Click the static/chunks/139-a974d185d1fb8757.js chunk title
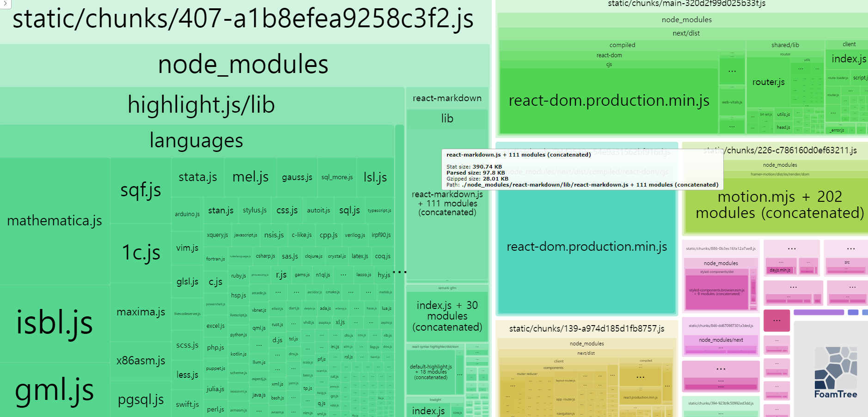Image resolution: width=868 pixels, height=417 pixels. 587,329
